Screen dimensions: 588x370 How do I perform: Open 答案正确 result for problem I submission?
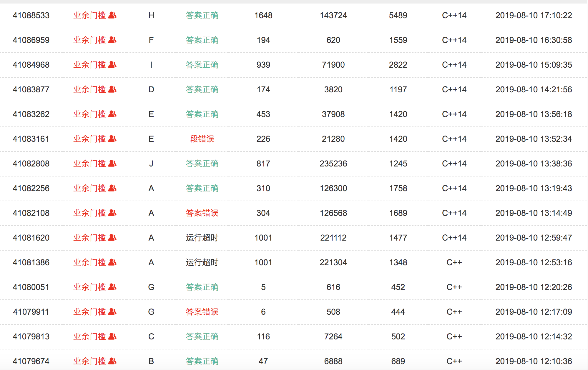(202, 65)
